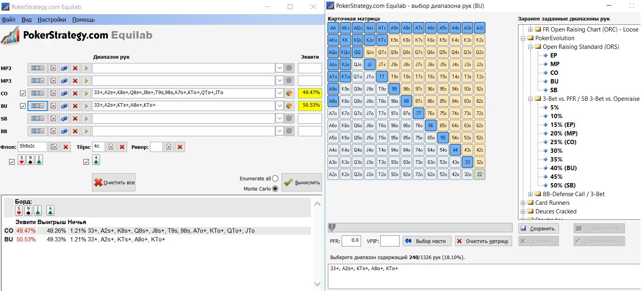Click Выбор масти button

pos(427,241)
